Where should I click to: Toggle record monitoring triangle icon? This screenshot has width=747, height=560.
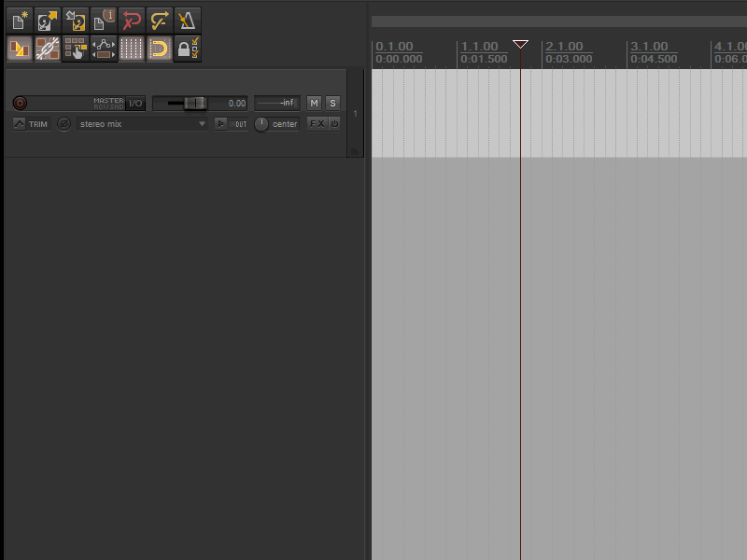tap(220, 124)
